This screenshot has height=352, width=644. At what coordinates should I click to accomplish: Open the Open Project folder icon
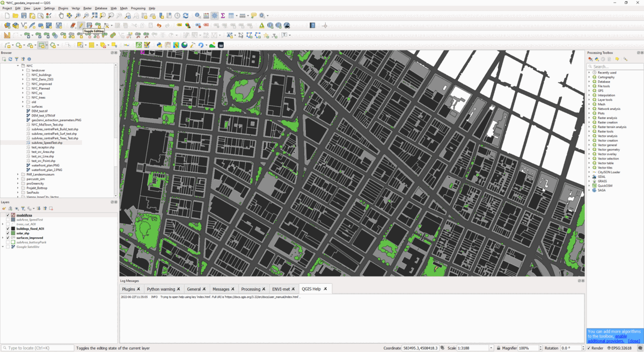point(16,16)
